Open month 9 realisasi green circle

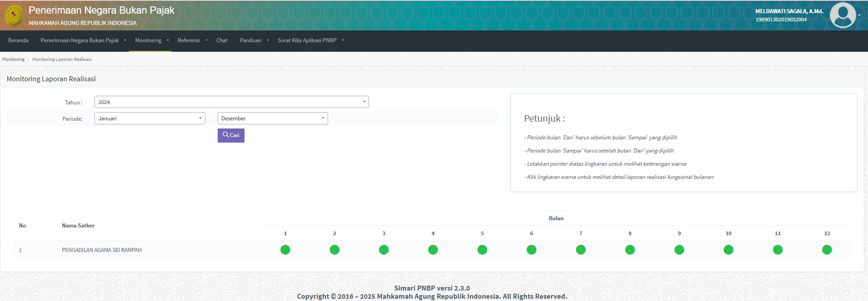coord(679,250)
